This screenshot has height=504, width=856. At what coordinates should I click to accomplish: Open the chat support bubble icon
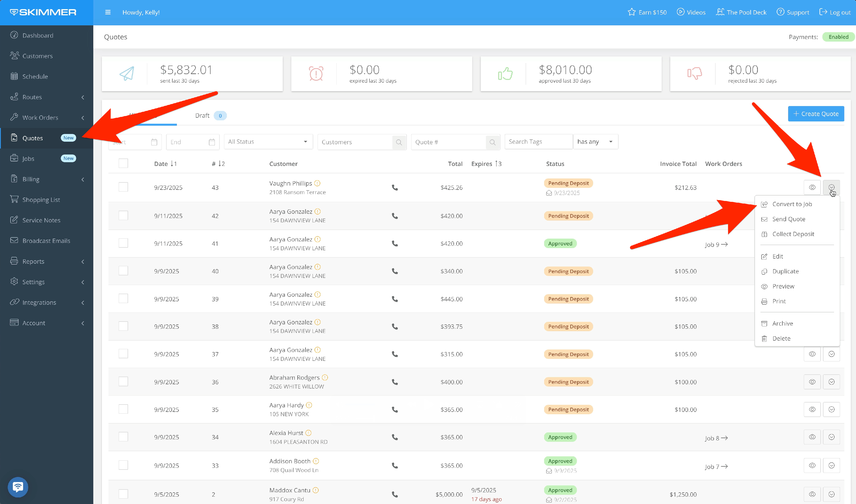tap(18, 487)
